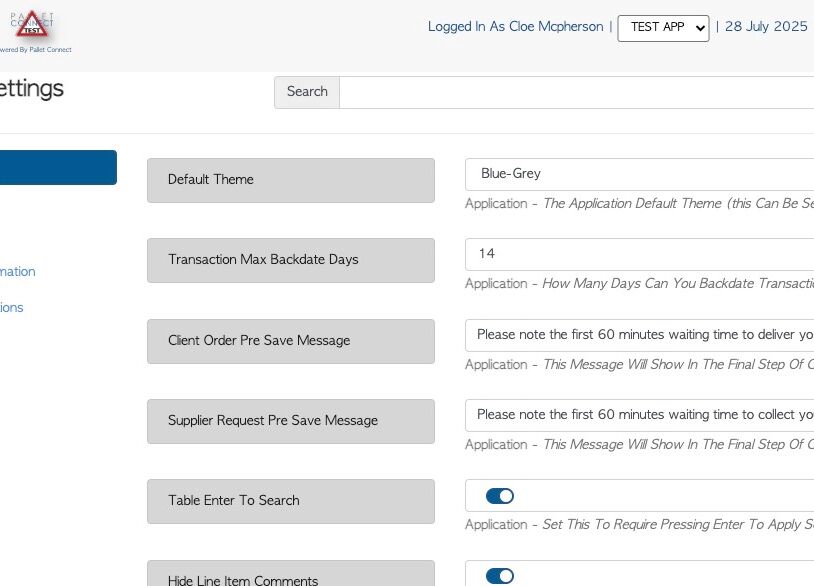Click the Supplier Request Pre Save Message label
The image size is (814, 586).
(x=290, y=421)
